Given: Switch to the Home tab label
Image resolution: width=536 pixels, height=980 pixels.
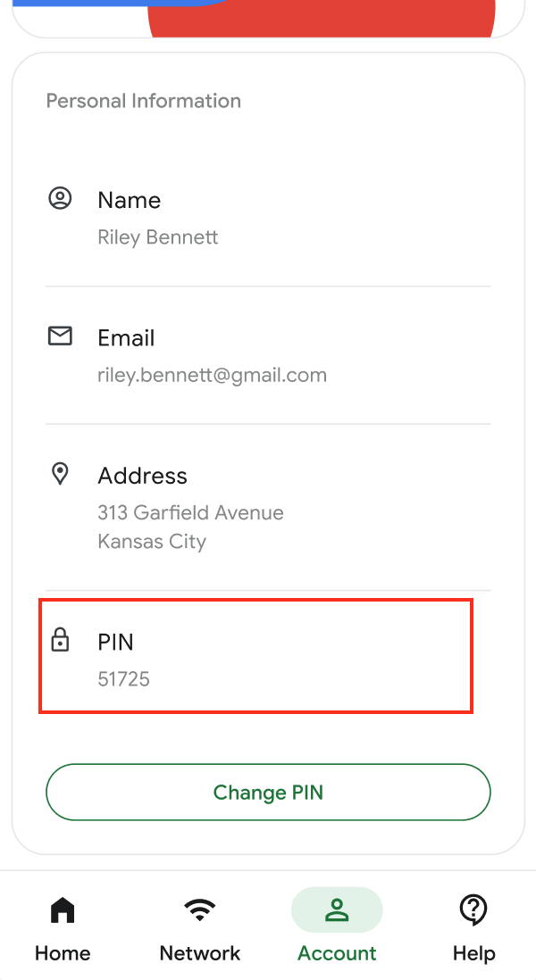Looking at the screenshot, I should [63, 953].
